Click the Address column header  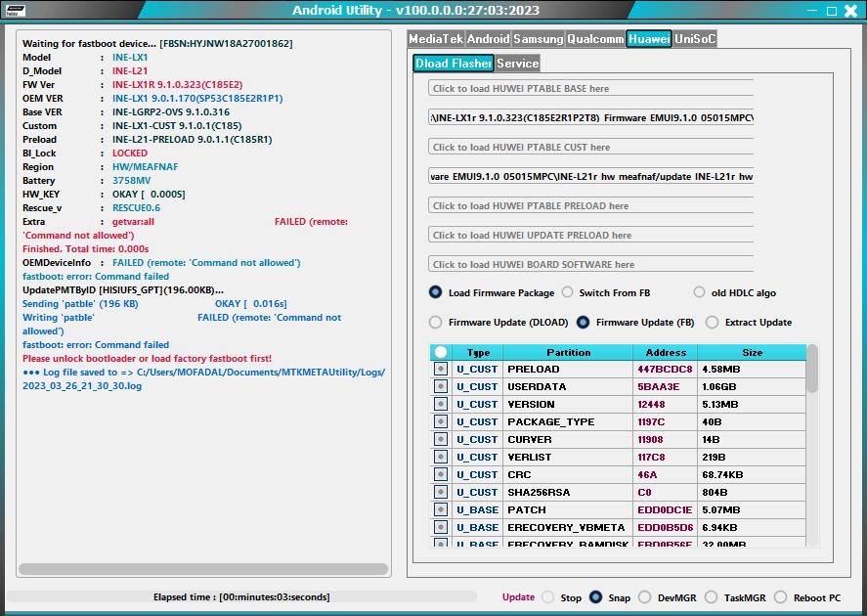666,352
